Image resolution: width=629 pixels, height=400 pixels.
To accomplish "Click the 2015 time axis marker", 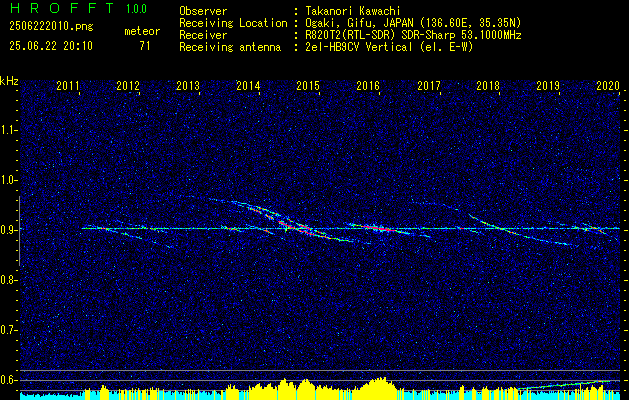I will [308, 85].
